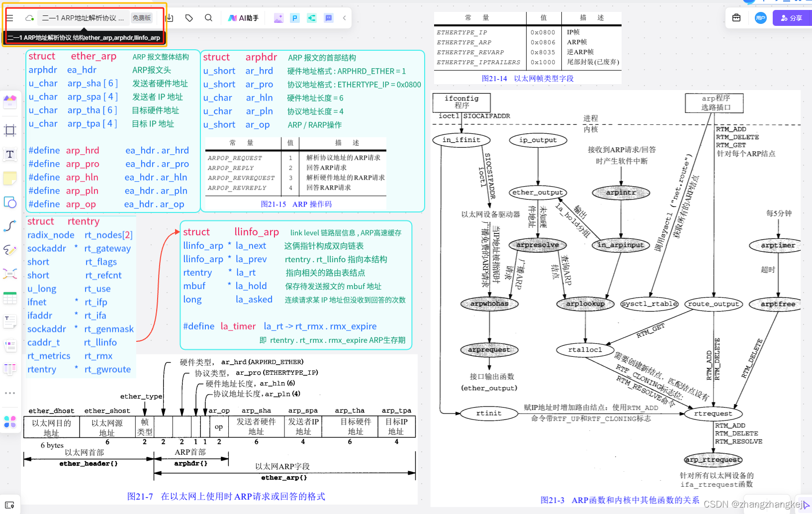
Task: Select the rich text card tool
Action: coord(10,345)
